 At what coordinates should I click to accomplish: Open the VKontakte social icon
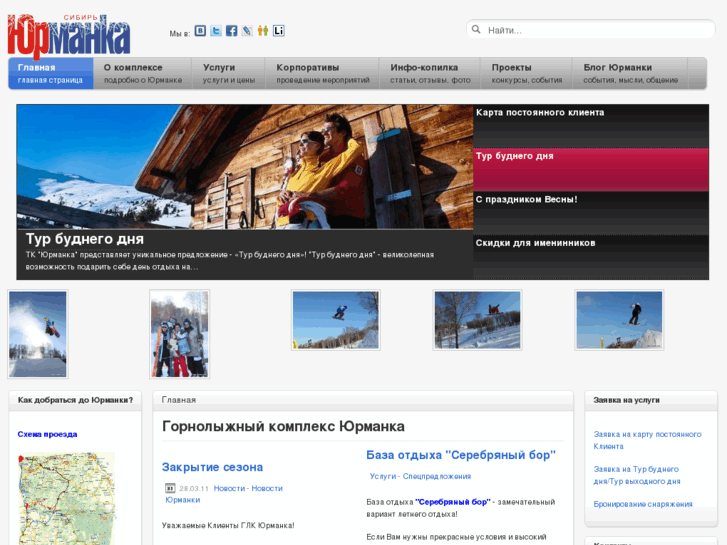pyautogui.click(x=200, y=31)
